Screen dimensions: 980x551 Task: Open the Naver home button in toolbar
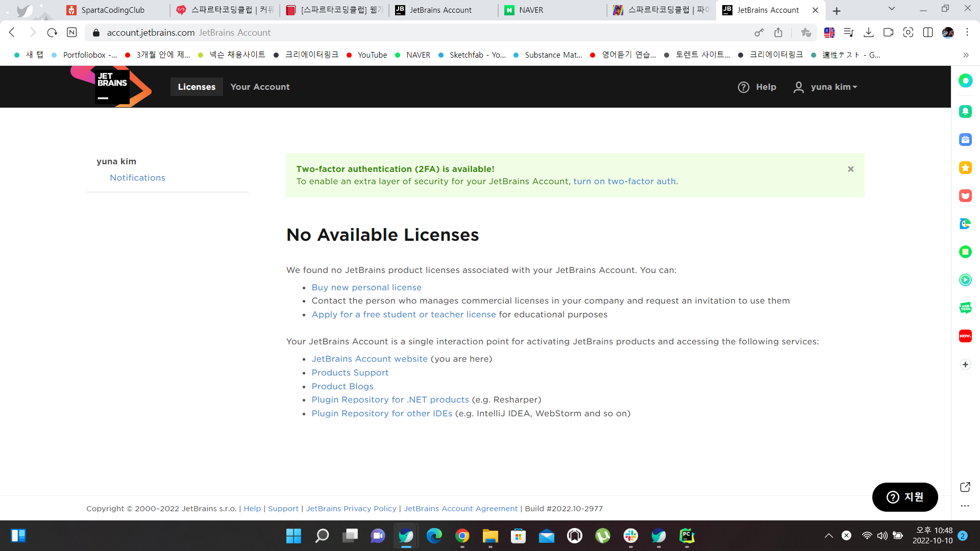tap(72, 33)
